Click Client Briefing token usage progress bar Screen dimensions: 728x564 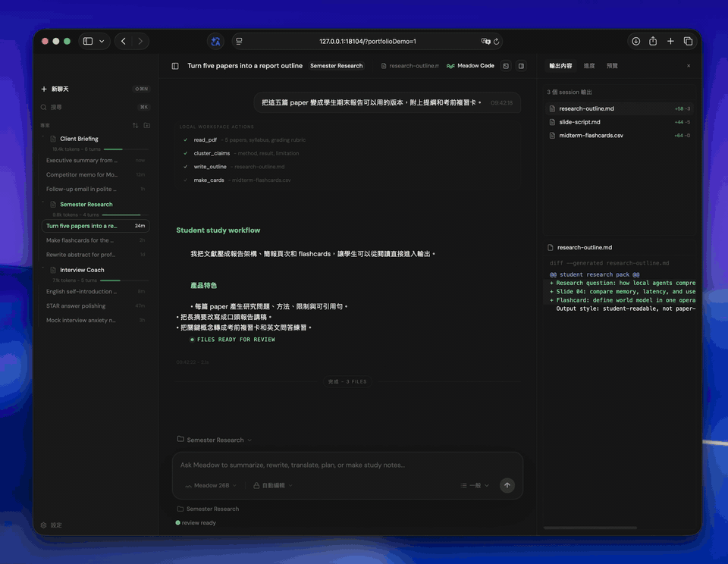click(x=125, y=149)
